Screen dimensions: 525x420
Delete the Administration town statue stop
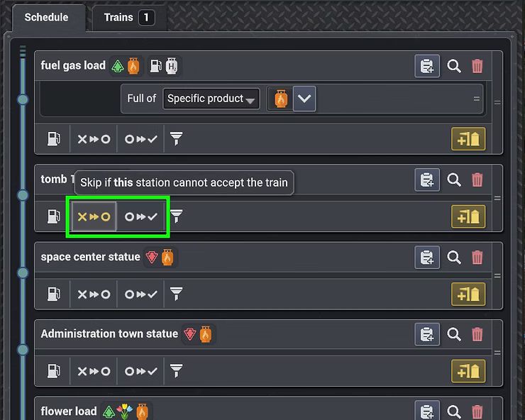click(477, 334)
